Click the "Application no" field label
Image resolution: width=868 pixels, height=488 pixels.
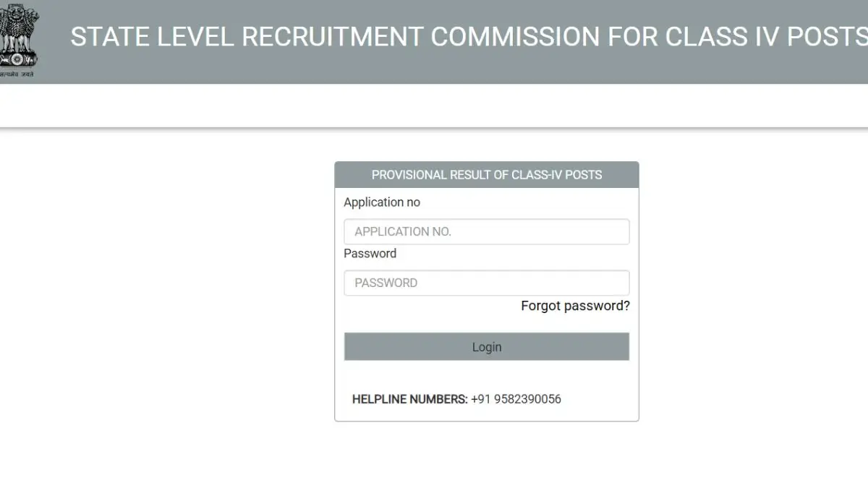[x=382, y=202]
